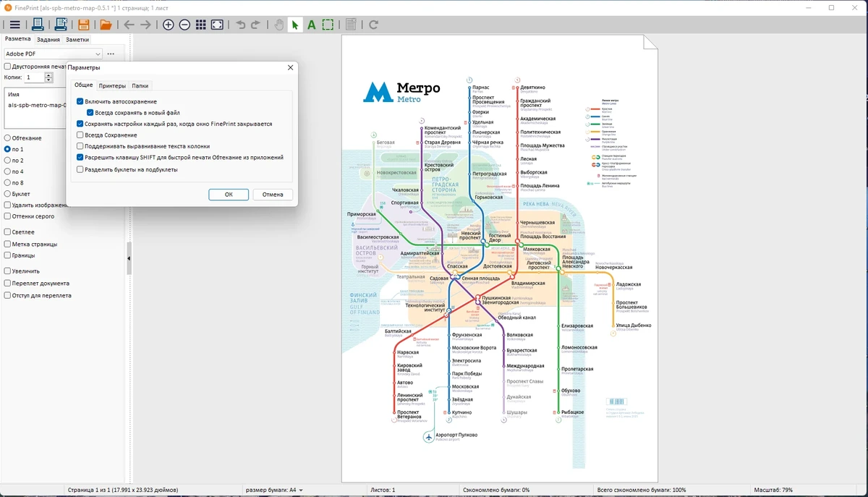Check Отступ для переплета
868x497 pixels.
click(x=7, y=295)
